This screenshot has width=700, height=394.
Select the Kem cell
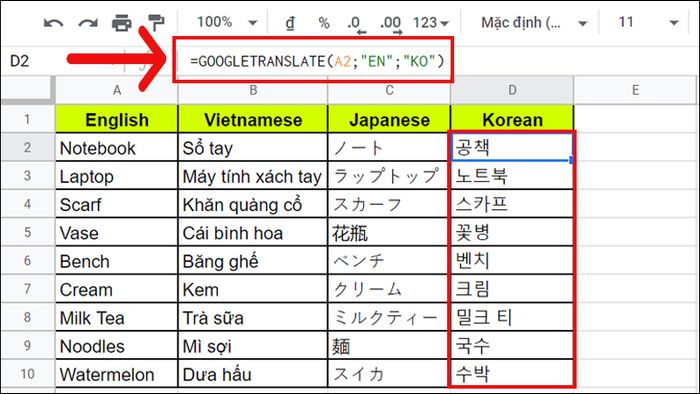pyautogui.click(x=253, y=289)
